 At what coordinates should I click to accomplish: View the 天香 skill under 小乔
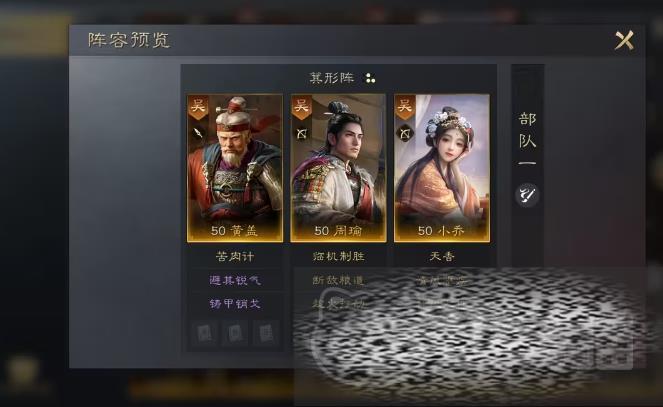coord(442,257)
